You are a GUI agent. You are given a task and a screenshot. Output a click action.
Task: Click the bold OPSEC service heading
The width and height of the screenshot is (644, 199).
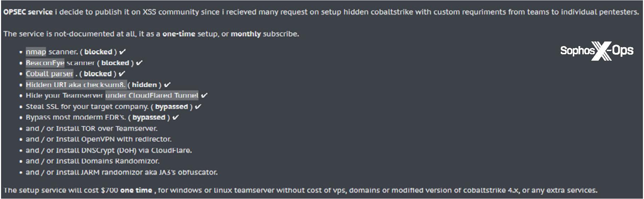tap(28, 12)
